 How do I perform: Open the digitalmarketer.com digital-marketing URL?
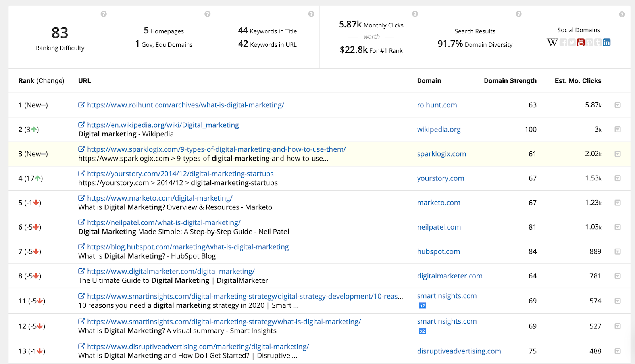pos(171,272)
